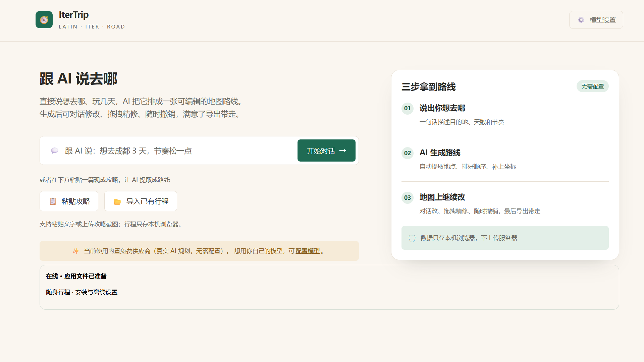Click 自动提取地点、排好顺序、补上坐标 description
The image size is (644, 362).
click(468, 167)
